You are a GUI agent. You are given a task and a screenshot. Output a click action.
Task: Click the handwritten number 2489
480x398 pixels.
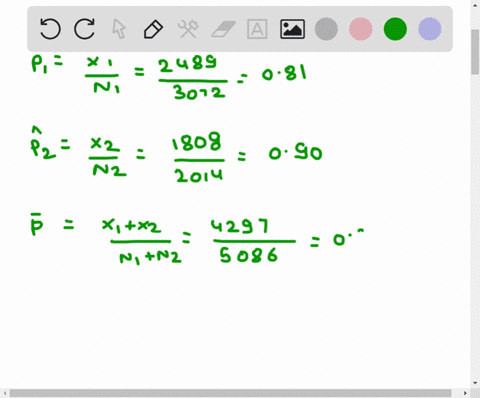[188, 65]
